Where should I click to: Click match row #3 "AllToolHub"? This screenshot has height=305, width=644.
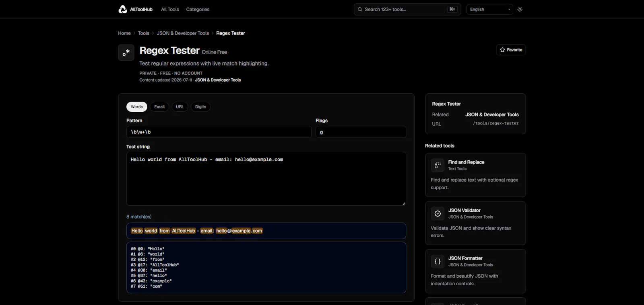(155, 265)
